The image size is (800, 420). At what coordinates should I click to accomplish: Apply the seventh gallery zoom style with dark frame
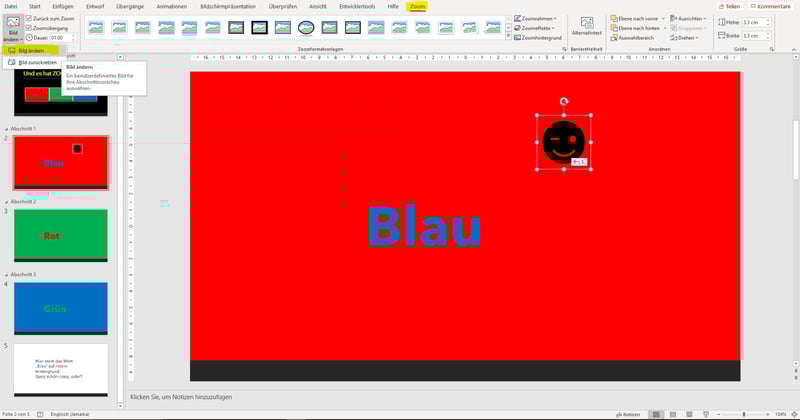click(x=236, y=28)
